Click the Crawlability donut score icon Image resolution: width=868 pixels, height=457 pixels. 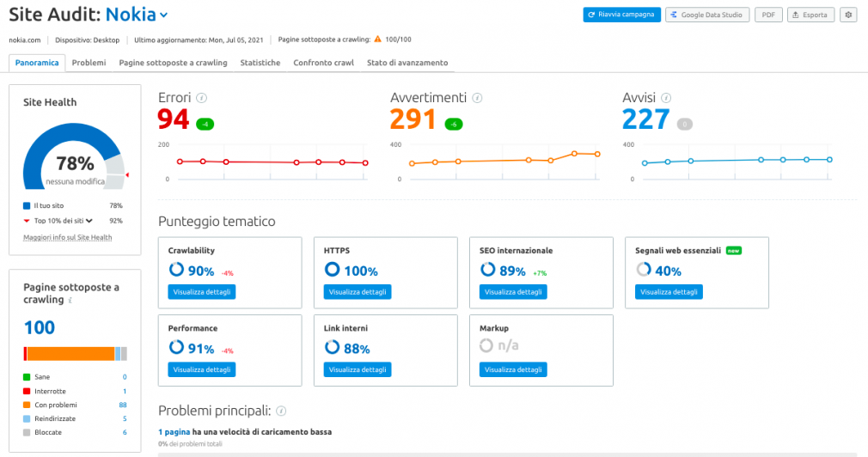[x=176, y=270]
